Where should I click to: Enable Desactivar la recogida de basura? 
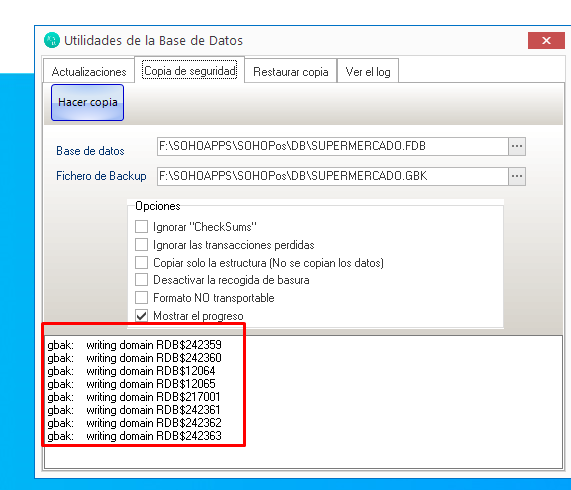pyautogui.click(x=141, y=280)
